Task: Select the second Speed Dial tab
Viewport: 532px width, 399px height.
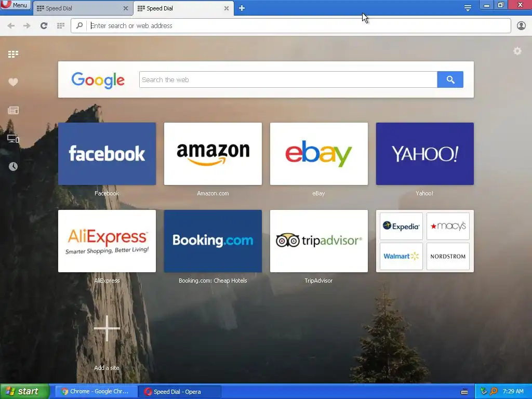Action: pyautogui.click(x=183, y=8)
